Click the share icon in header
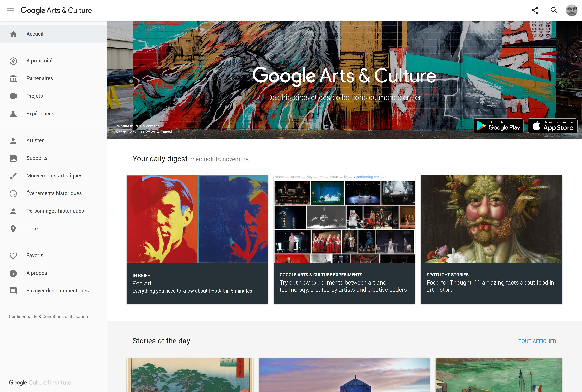This screenshot has height=392, width=582. coord(535,10)
